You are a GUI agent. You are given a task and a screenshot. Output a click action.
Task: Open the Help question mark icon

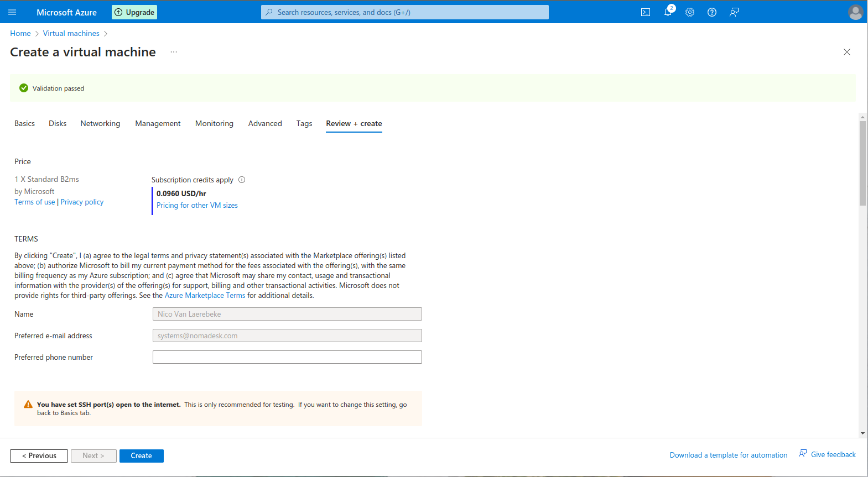(712, 12)
